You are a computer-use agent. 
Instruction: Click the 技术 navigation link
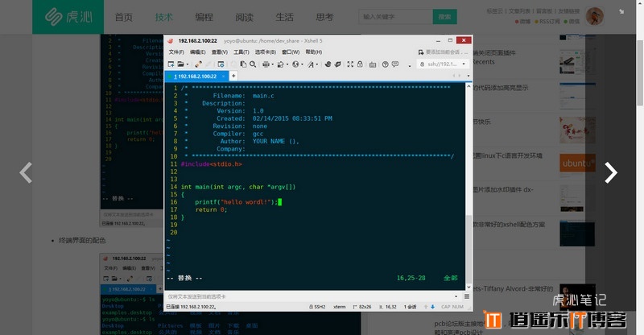164,17
